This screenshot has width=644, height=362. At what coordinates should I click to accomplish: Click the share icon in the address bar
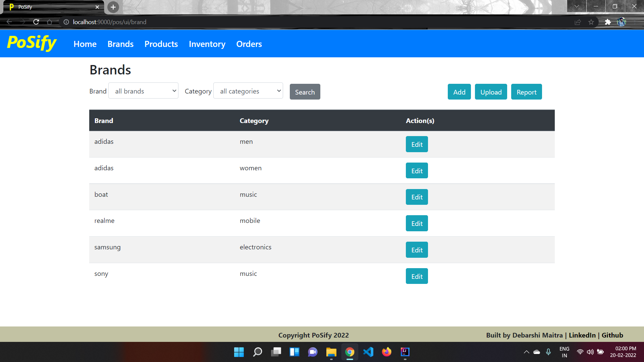(x=578, y=22)
